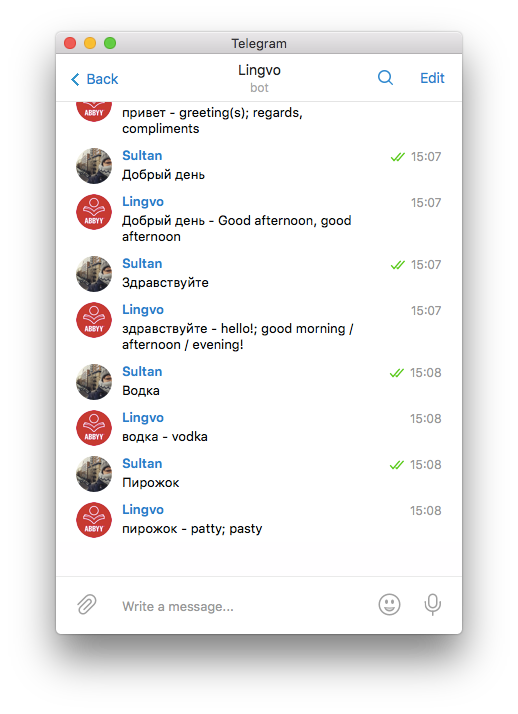The height and width of the screenshot is (714, 518).
Task: Go Back to the chat list
Action: [x=94, y=79]
